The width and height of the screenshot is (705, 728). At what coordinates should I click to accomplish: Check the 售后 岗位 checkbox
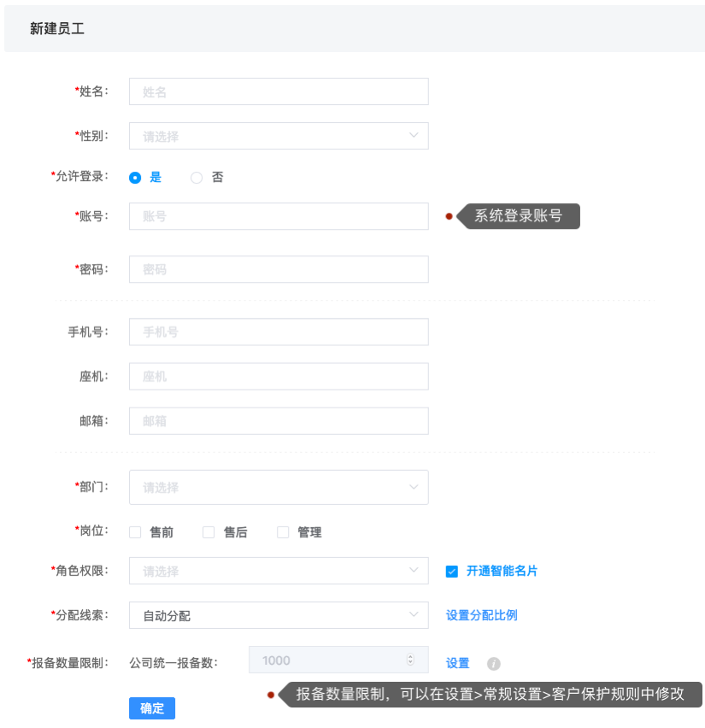[209, 532]
